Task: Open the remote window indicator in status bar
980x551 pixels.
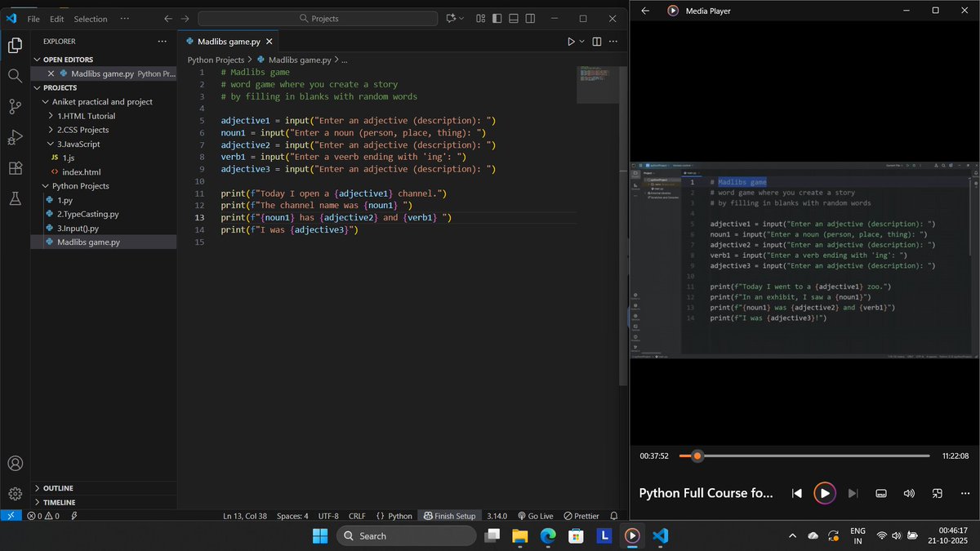Action: point(10,516)
